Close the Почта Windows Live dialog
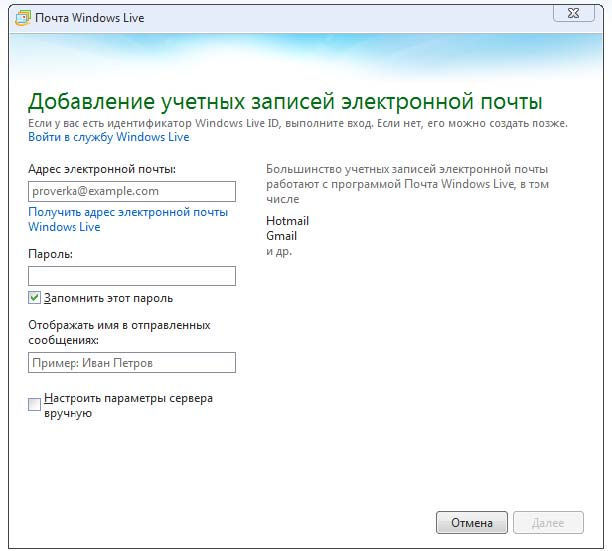Viewport: 612px width, 551px height. [573, 13]
